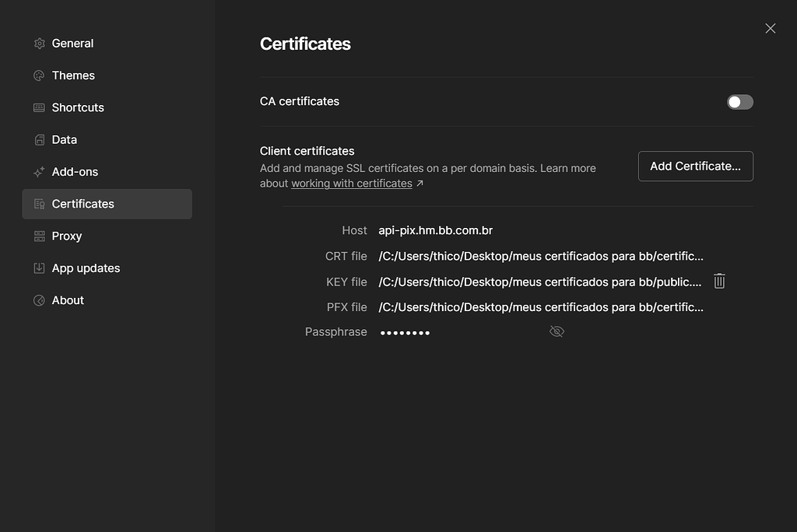Click the App updates download icon
Screen dimensions: 797x532
tap(39, 268)
